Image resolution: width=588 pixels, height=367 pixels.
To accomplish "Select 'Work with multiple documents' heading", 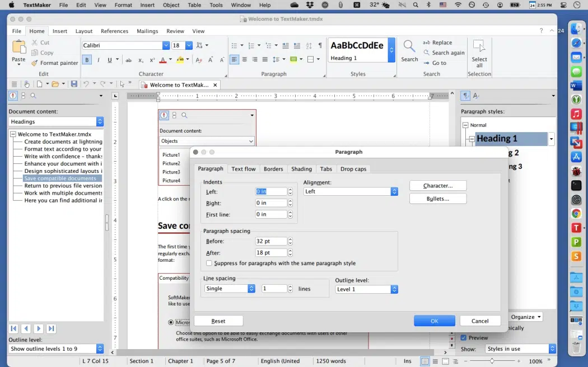I will [63, 193].
